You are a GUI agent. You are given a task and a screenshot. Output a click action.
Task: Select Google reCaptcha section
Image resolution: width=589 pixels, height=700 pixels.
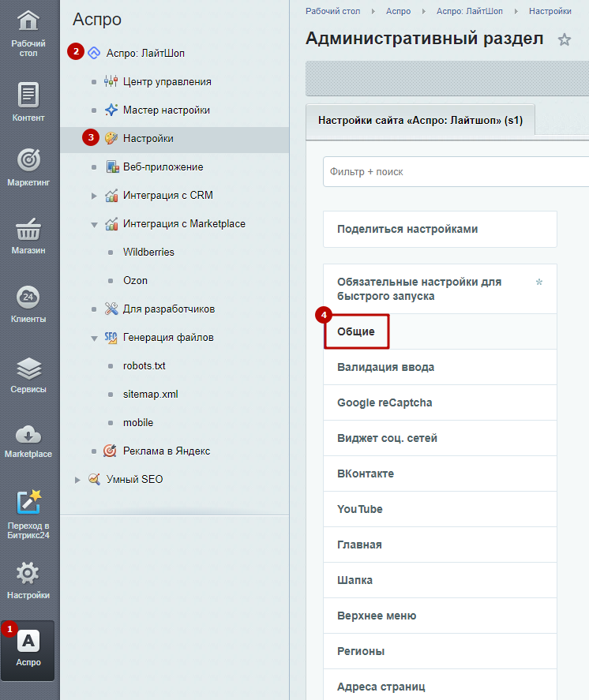coord(440,402)
